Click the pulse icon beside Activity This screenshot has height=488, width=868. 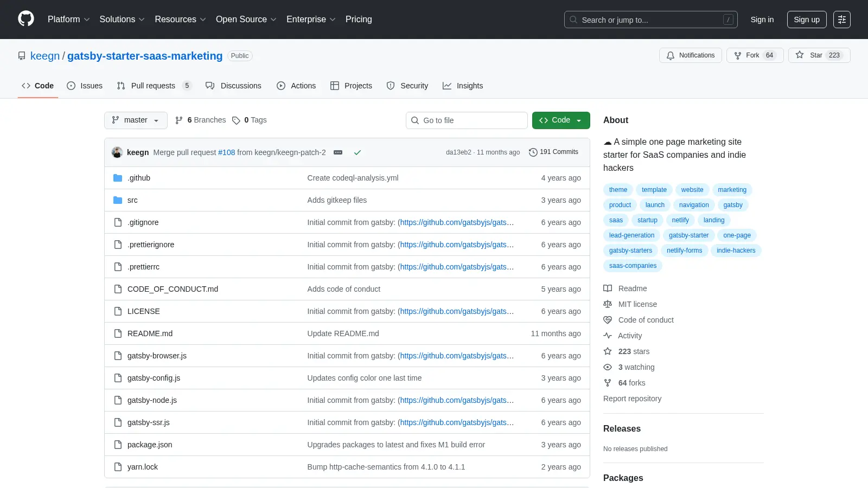(x=608, y=336)
